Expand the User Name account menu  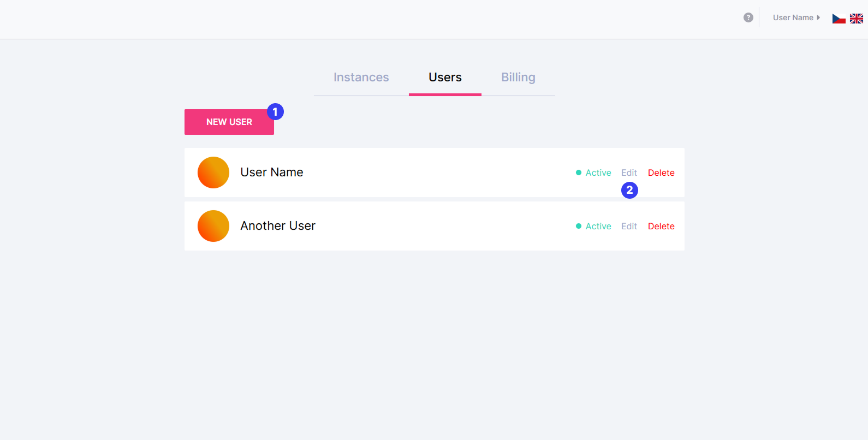pos(796,17)
